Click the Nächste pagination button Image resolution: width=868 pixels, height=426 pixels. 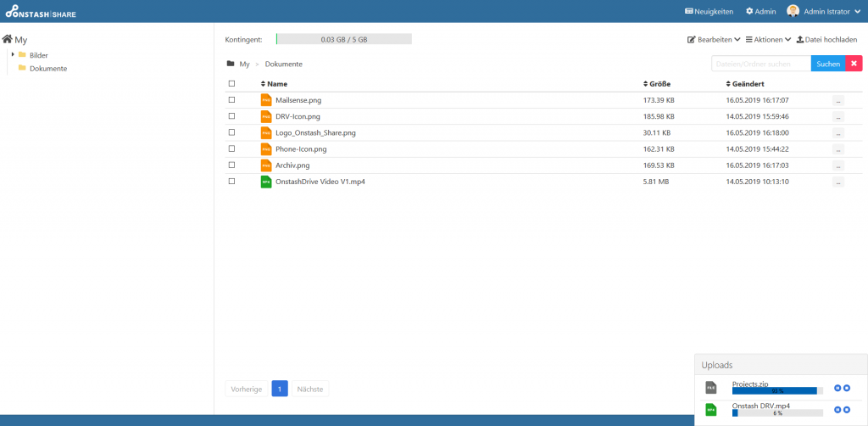[x=310, y=389]
